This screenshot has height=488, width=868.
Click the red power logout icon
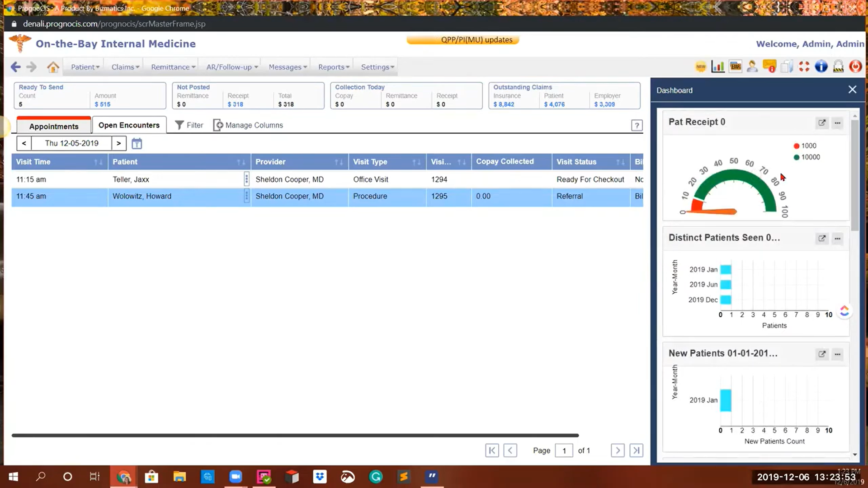click(855, 67)
